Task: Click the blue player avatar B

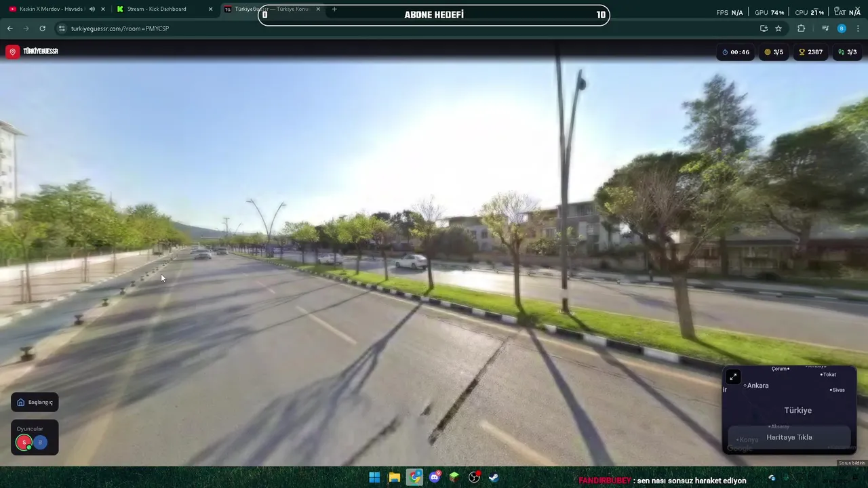Action: click(40, 443)
